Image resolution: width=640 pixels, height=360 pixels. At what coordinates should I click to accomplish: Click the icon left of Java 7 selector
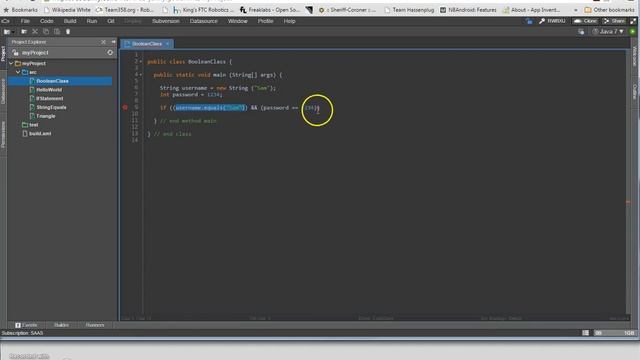click(x=581, y=31)
